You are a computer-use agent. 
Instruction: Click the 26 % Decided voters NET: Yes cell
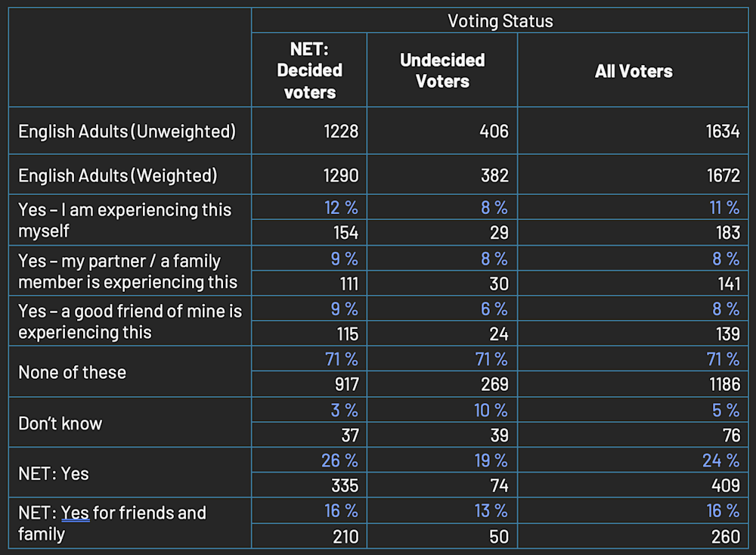[x=342, y=460]
